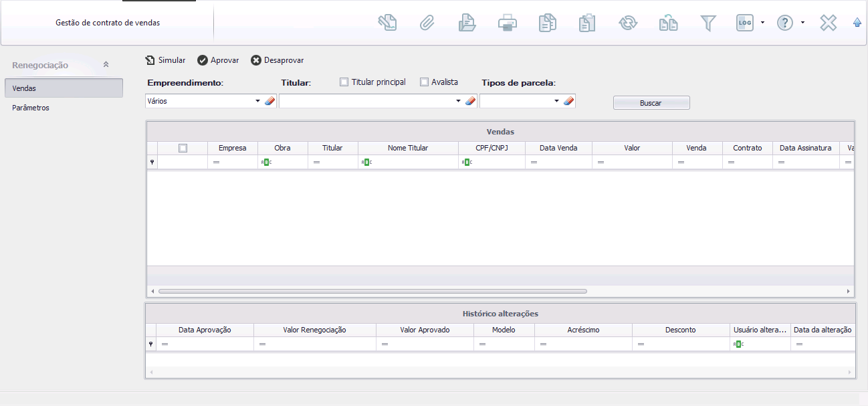Open Parâmetros in the side menu
This screenshot has height=406, width=868.
(x=31, y=108)
